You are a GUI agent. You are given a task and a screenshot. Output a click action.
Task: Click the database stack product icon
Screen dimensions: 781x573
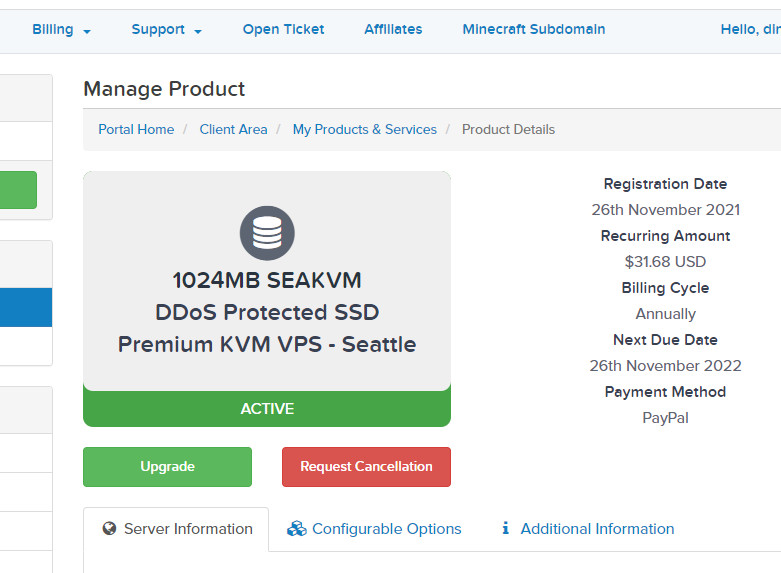tap(267, 233)
